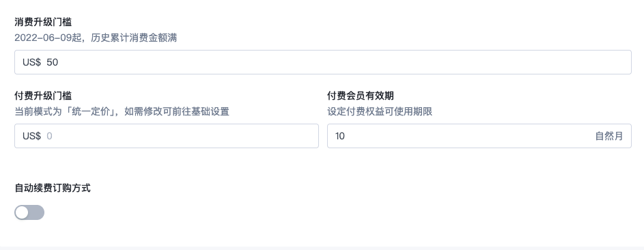Click the 付费会员有效期 heading label
The image size is (644, 250).
pyautogui.click(x=361, y=96)
